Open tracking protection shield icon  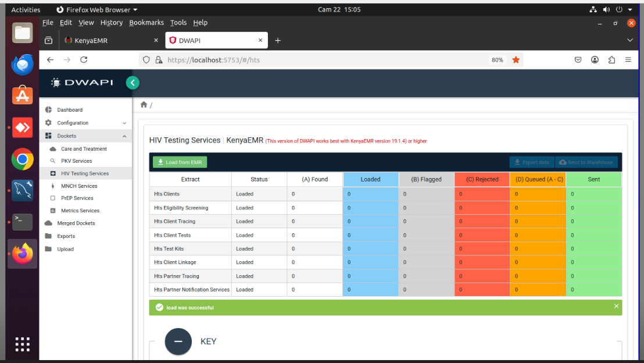pyautogui.click(x=146, y=60)
